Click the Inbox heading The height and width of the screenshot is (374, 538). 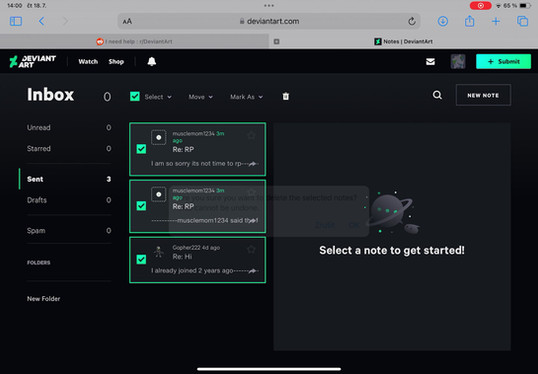(50, 94)
